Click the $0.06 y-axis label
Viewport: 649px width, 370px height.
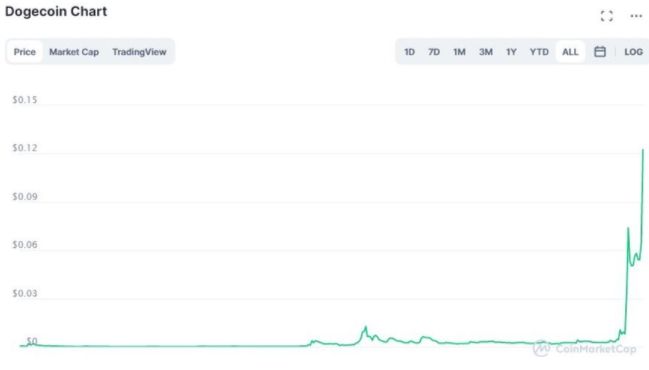coord(25,245)
